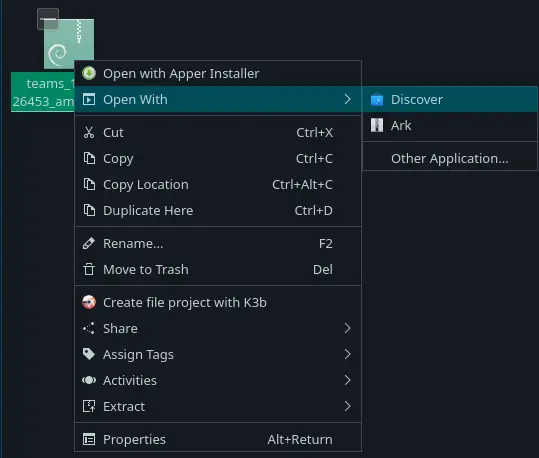Click the scissors Cut icon
This screenshot has width=539, height=458.
pos(89,132)
